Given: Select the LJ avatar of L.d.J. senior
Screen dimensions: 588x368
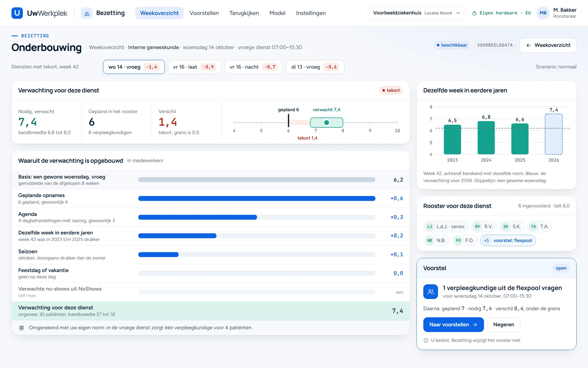Looking at the screenshot, I should tap(430, 227).
